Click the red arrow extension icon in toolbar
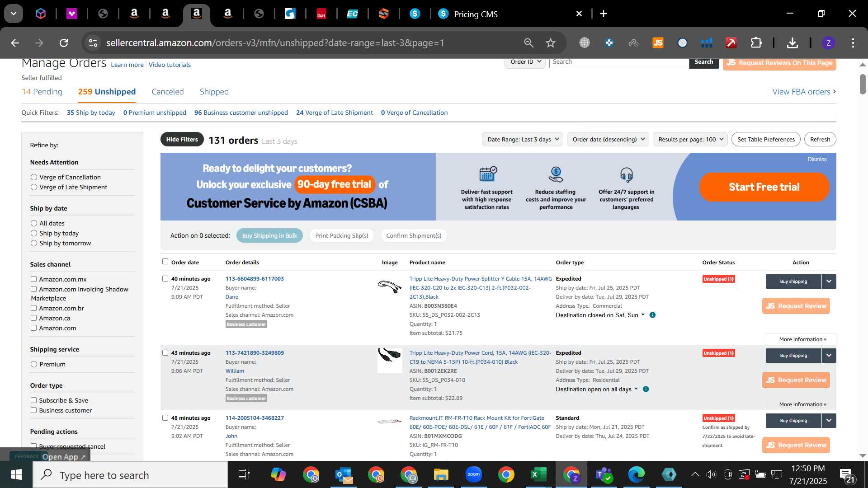Screen dimensions: 868x488 731,43
